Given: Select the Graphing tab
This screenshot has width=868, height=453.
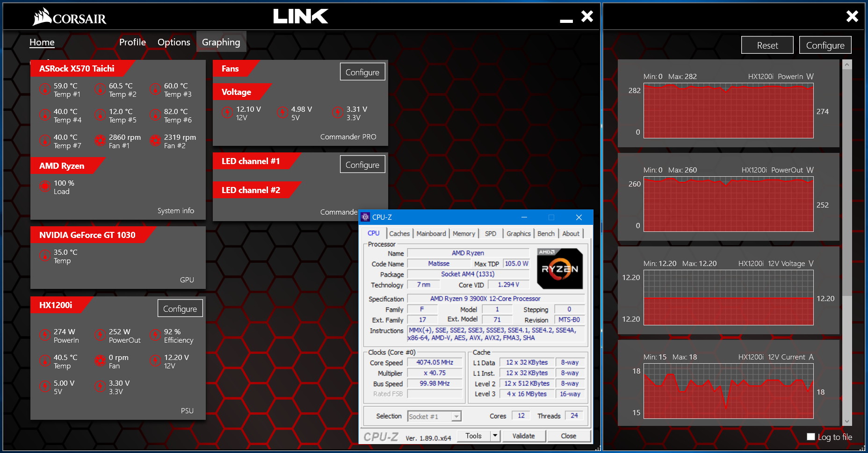Looking at the screenshot, I should coord(221,42).
